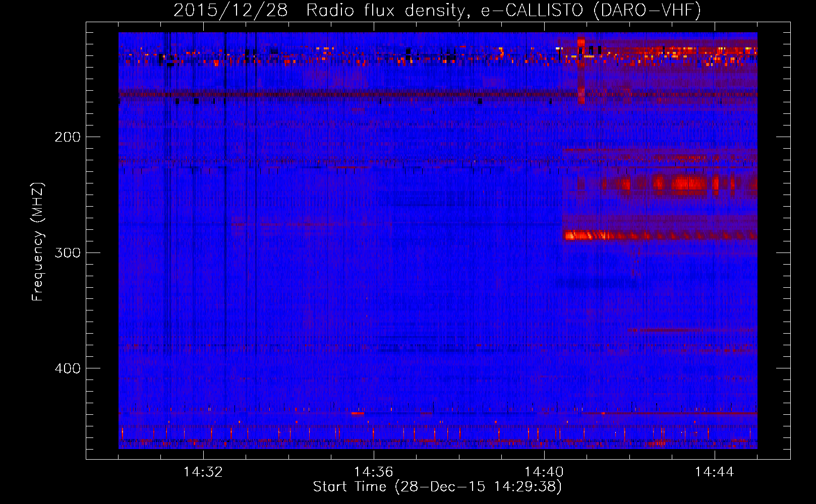Click the bright red burst near 290 MHz

coord(588,235)
